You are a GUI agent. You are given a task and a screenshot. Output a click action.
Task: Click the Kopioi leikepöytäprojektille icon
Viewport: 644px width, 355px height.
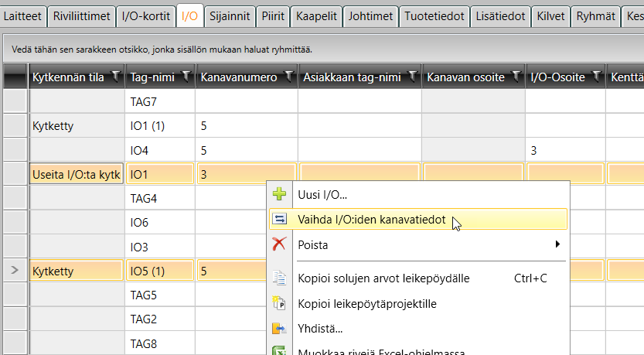[x=279, y=304]
